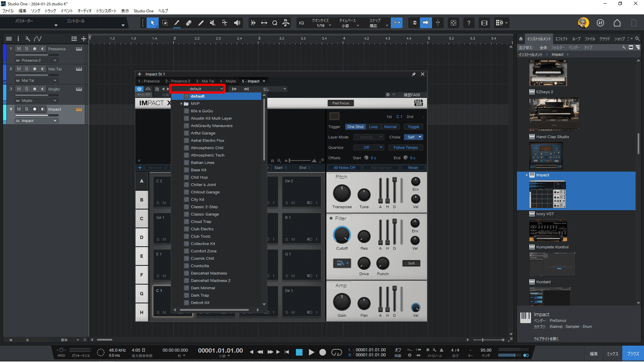Start playback with the Play button
This screenshot has width=644, height=362.
311,352
